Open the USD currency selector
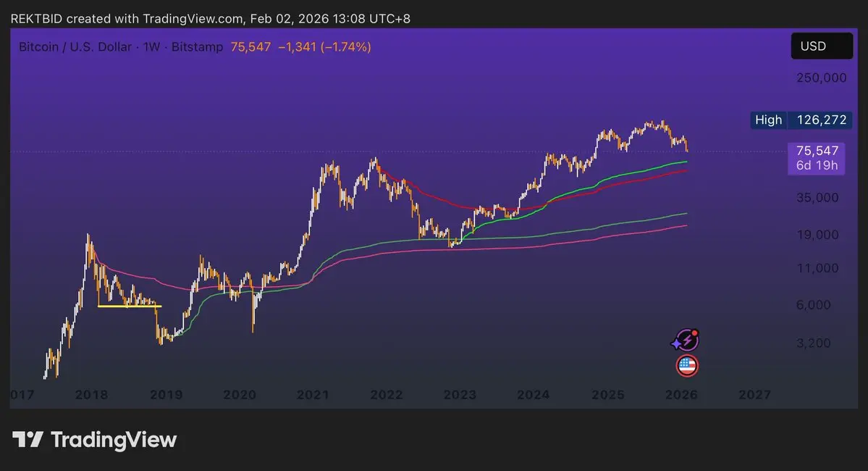Viewport: 868px width, 471px height. point(822,46)
